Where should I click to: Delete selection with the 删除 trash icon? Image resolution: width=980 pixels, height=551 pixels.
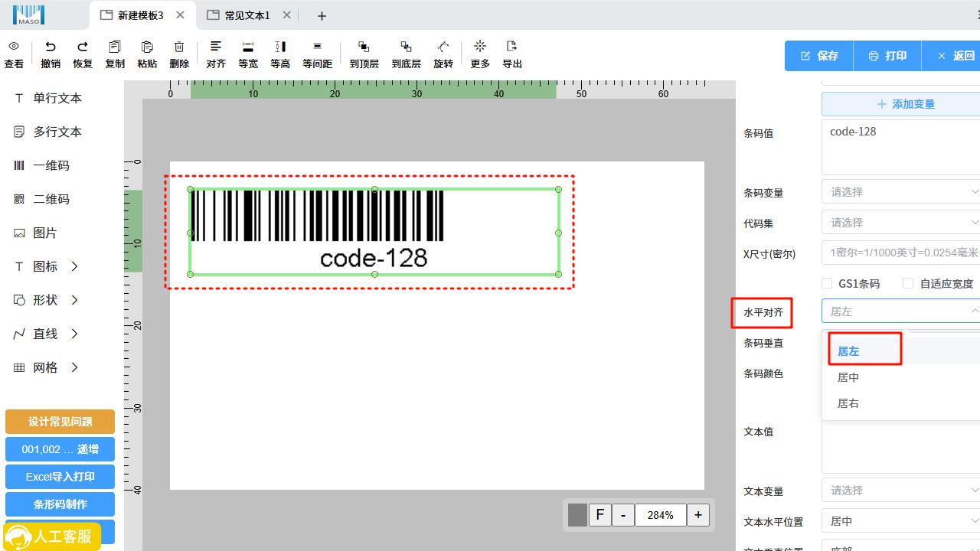179,47
